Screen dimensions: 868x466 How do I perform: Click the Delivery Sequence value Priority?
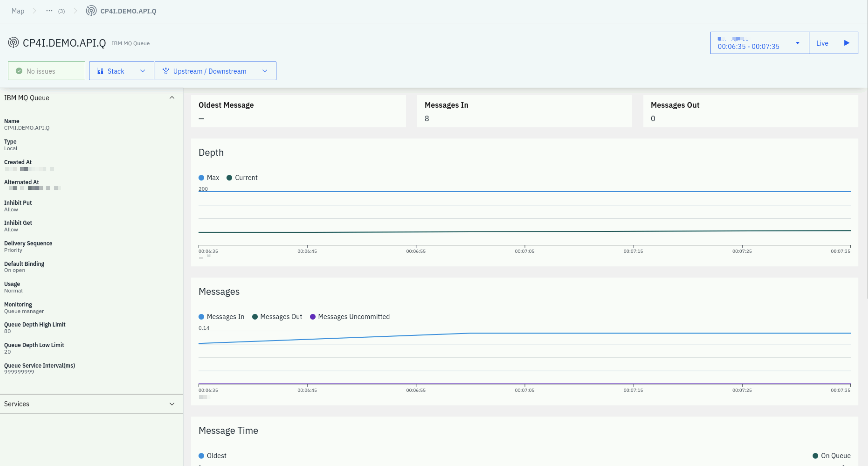point(13,250)
